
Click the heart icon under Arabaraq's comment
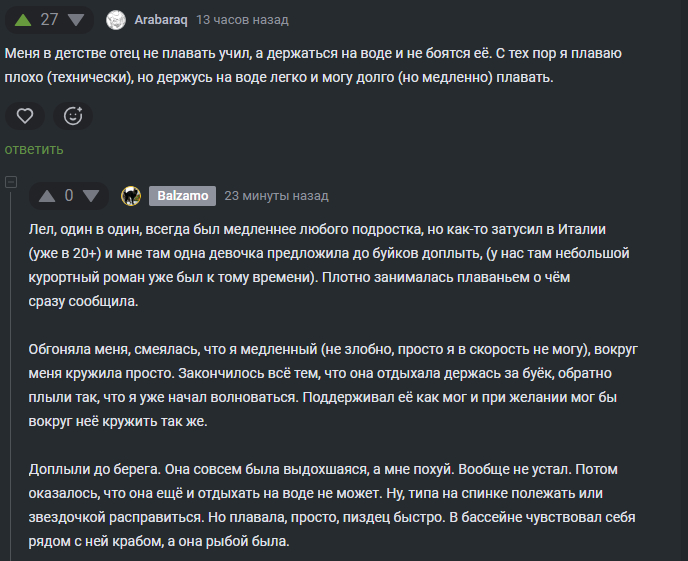(x=25, y=116)
